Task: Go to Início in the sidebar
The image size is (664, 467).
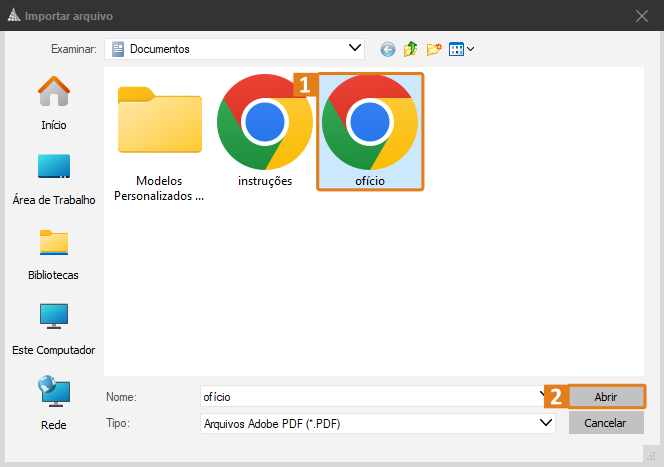Action: [54, 103]
